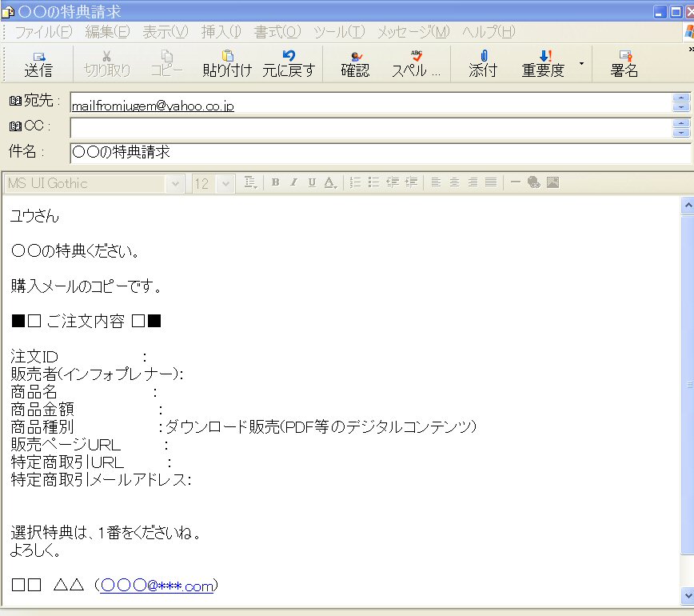Click the message body scrollbar down arrow
The image size is (694, 616).
pos(688,596)
